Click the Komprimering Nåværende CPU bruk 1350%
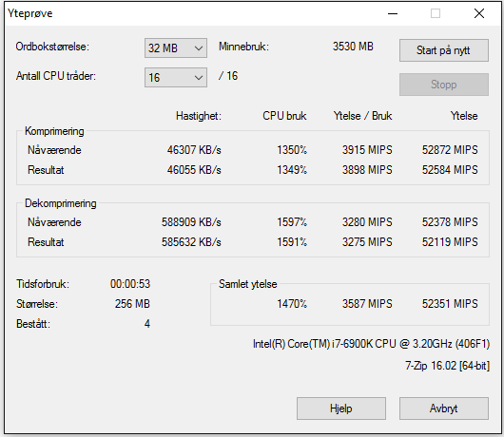Screen dimensions: 504x437 coord(292,150)
